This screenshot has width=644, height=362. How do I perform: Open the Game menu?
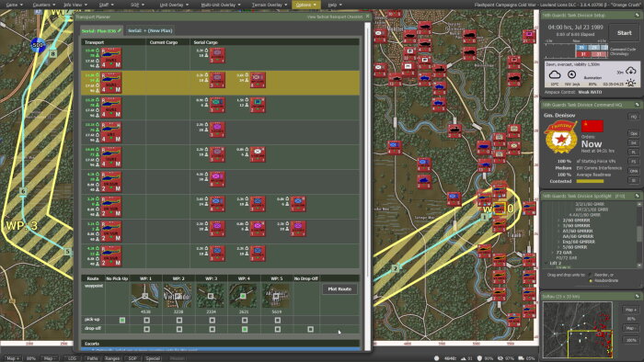coord(14,5)
